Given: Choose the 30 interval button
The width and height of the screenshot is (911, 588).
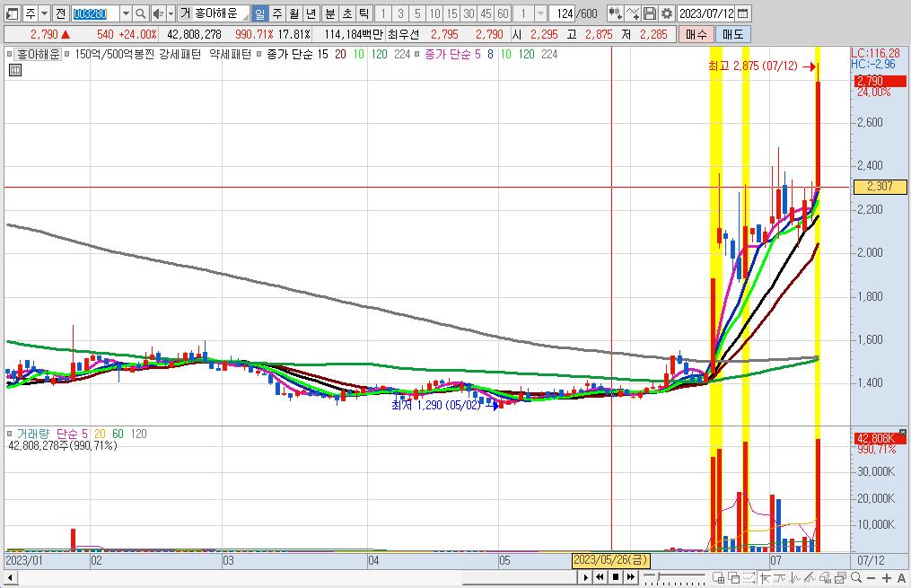Looking at the screenshot, I should click(469, 13).
